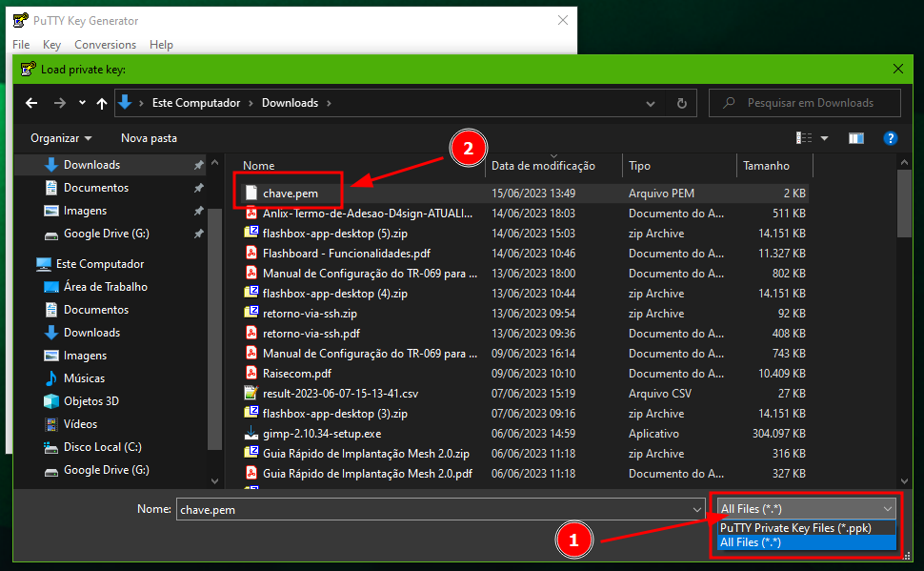Select result-2023-06-07-15-13-41.csv file
This screenshot has height=571, width=924.
(340, 394)
